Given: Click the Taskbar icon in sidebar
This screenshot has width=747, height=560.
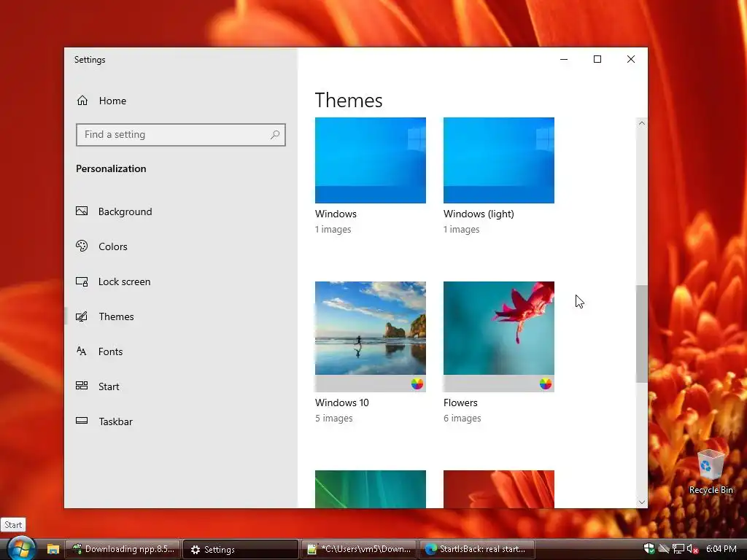Looking at the screenshot, I should click(82, 421).
